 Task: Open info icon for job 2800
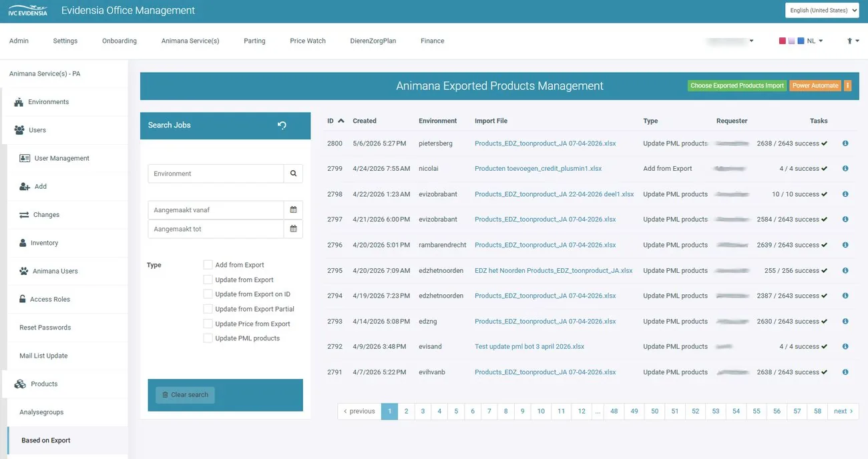tap(845, 143)
